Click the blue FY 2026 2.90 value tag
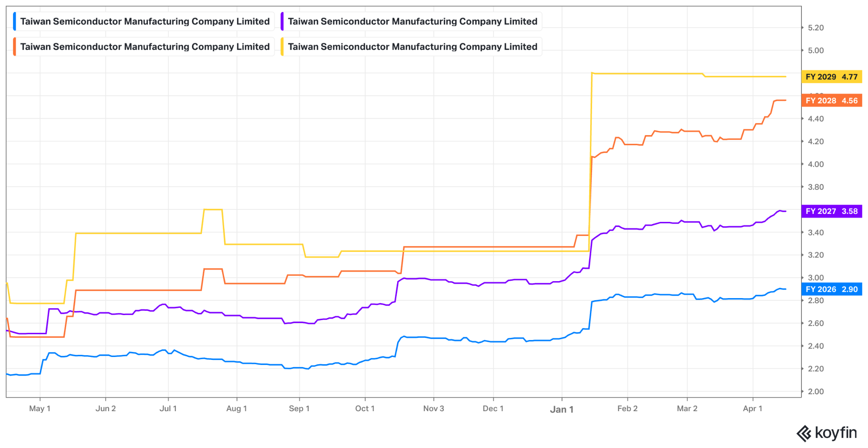The height and width of the screenshot is (448, 868). pos(832,289)
